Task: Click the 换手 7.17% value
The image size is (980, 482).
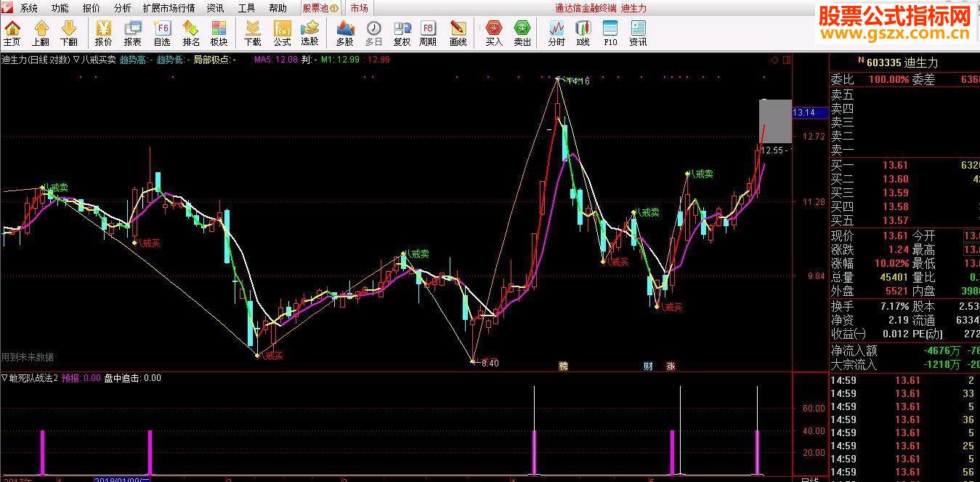Action: 894,307
